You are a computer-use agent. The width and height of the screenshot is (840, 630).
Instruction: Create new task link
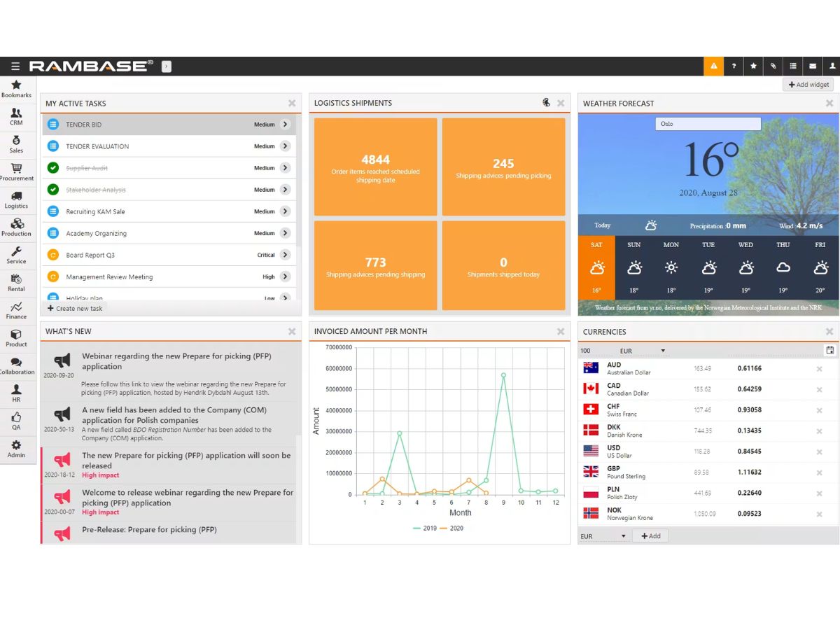pyautogui.click(x=75, y=309)
